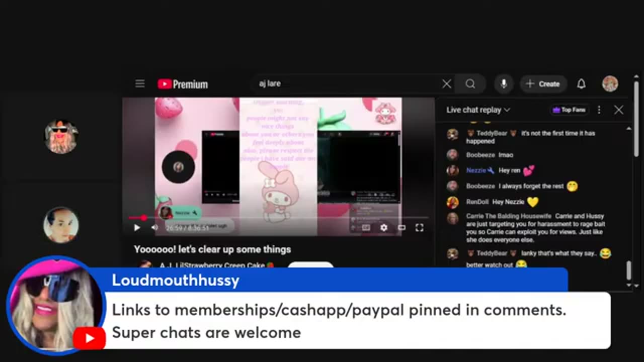Click the upper sunglasses avatar in left column
The image size is (644, 362).
pyautogui.click(x=61, y=136)
